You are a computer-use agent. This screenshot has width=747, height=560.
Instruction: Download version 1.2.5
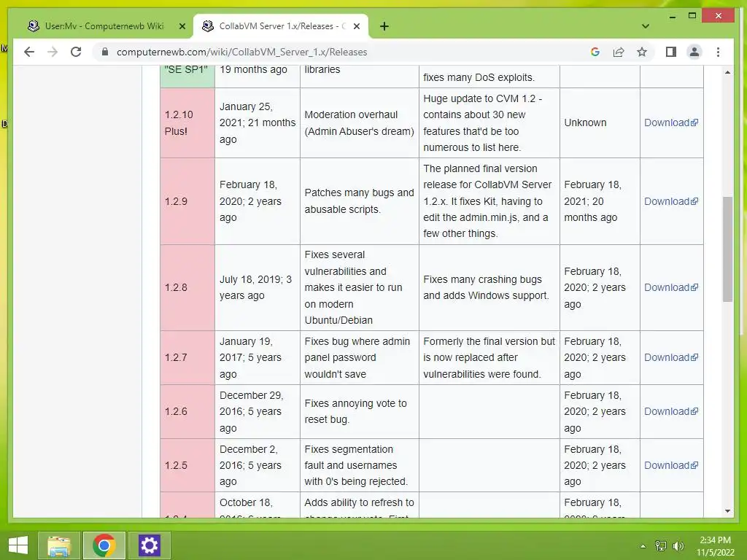tap(671, 465)
